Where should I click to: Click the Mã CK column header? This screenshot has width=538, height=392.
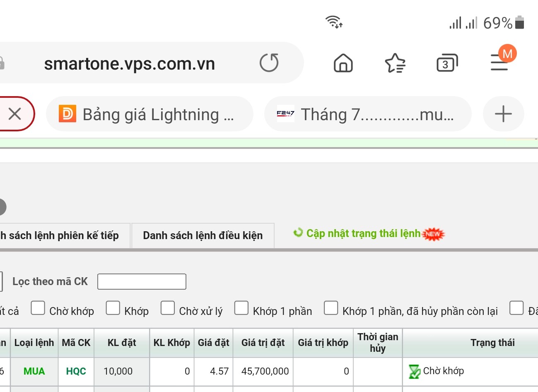tap(76, 343)
